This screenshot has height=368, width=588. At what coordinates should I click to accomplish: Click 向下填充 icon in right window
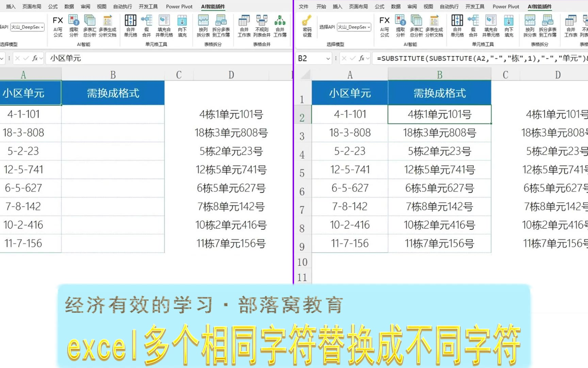(x=509, y=26)
